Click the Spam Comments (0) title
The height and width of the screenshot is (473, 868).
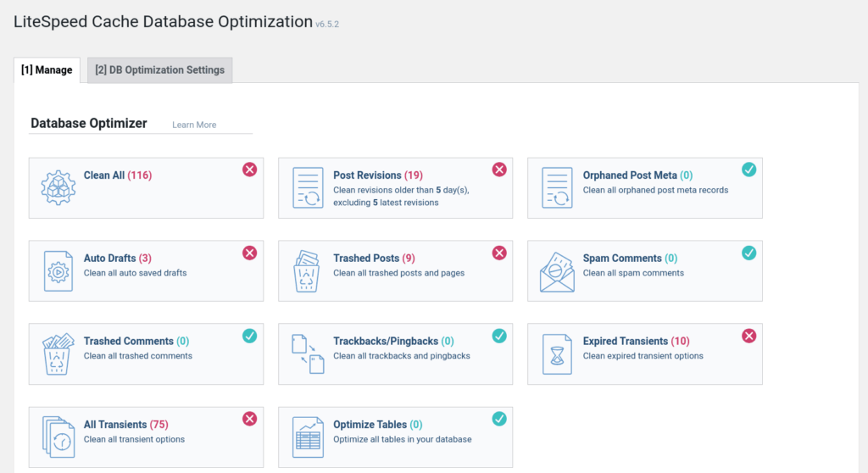630,258
